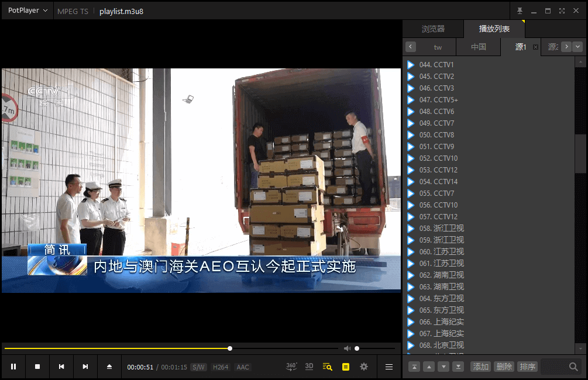Expand the playlist tabs dropdown arrow
This screenshot has height=380, width=588.
(x=577, y=47)
